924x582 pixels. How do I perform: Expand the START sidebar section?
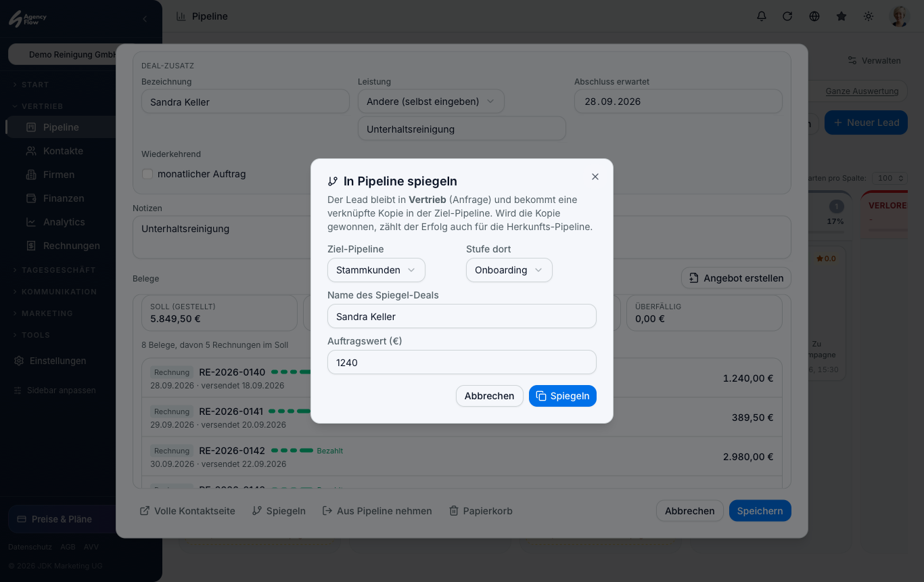pyautogui.click(x=31, y=85)
